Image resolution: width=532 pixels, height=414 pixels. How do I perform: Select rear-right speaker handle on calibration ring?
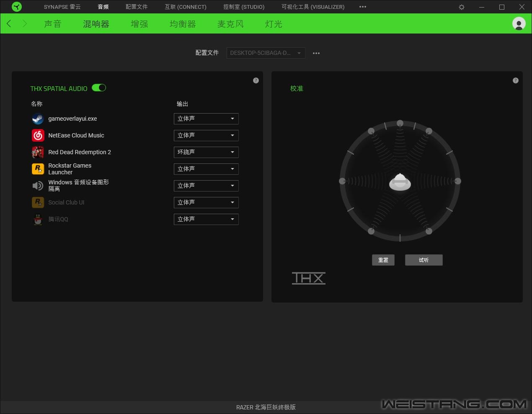coord(429,231)
